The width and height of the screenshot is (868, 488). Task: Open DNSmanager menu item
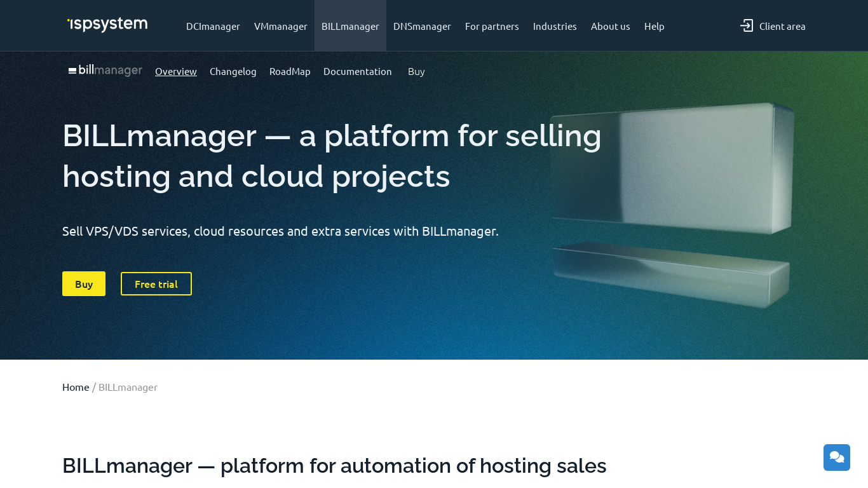(x=422, y=26)
